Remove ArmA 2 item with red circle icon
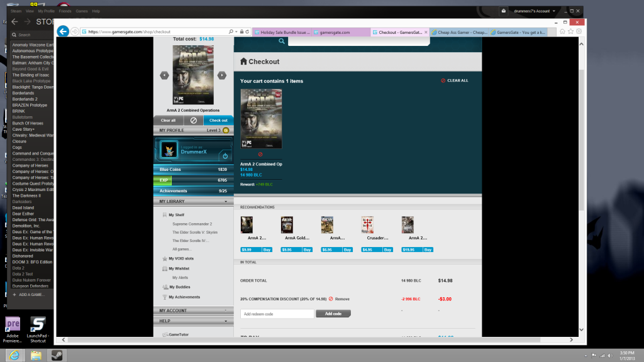The height and width of the screenshot is (362, 644). coord(260,155)
